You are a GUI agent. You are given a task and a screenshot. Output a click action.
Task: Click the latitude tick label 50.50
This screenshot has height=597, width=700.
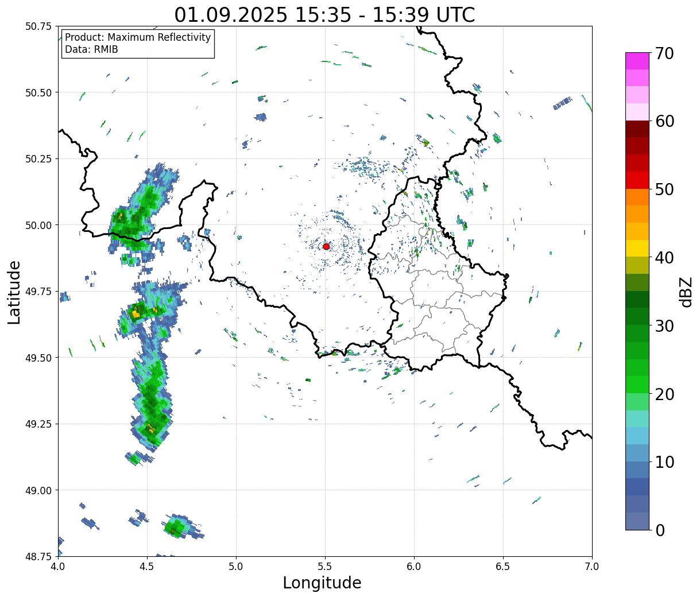pyautogui.click(x=38, y=92)
